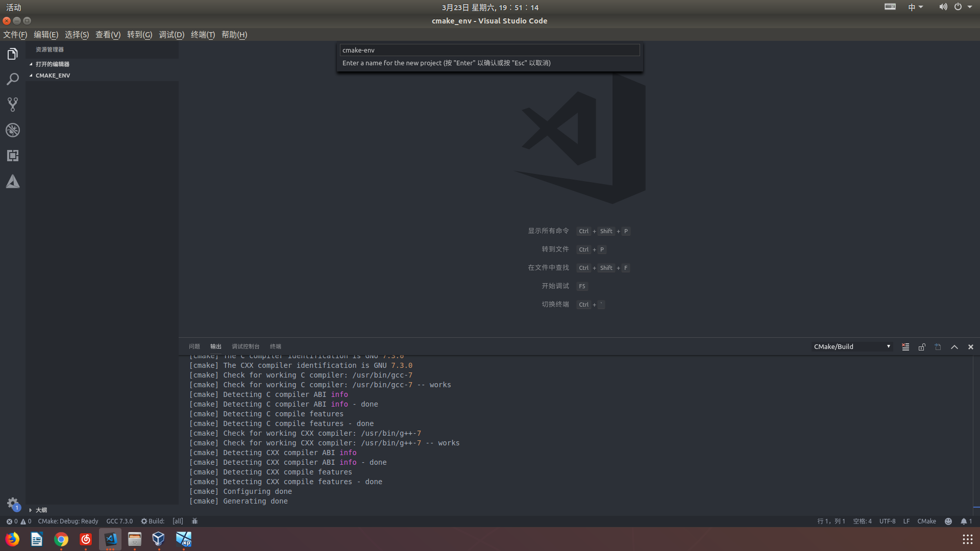This screenshot has height=551, width=980.
Task: Open the on-screen keyboard indicator
Action: point(890,7)
